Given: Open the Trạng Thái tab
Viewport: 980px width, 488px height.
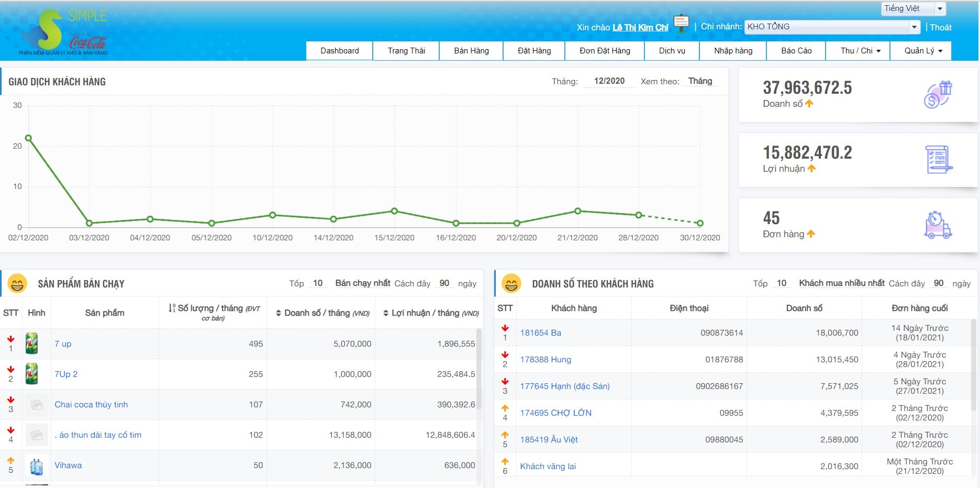Looking at the screenshot, I should point(406,51).
